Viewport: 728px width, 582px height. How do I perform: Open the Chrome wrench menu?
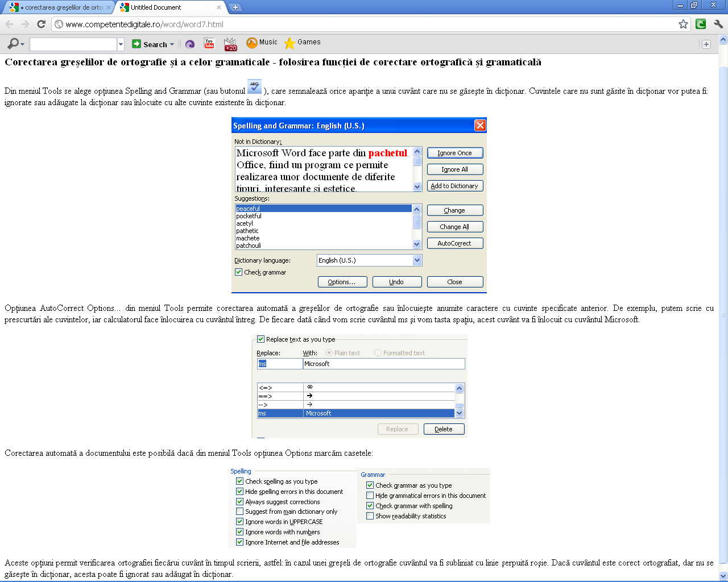(718, 24)
